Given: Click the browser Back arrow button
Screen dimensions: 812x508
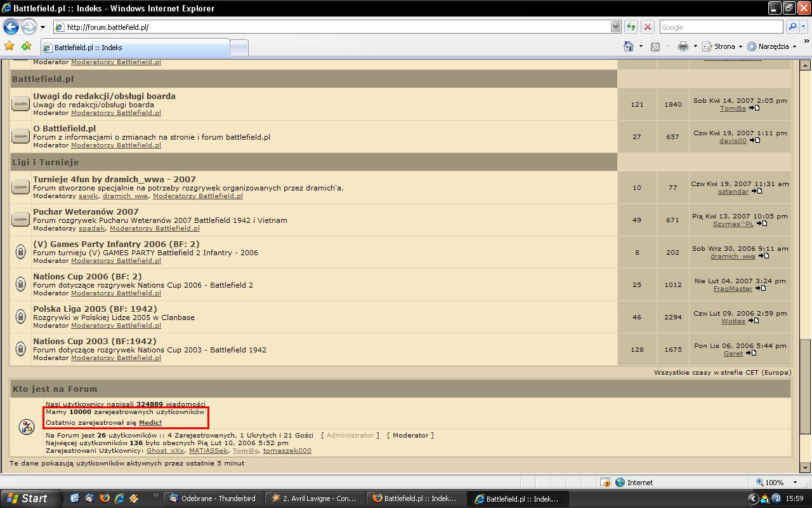Looking at the screenshot, I should (11, 27).
